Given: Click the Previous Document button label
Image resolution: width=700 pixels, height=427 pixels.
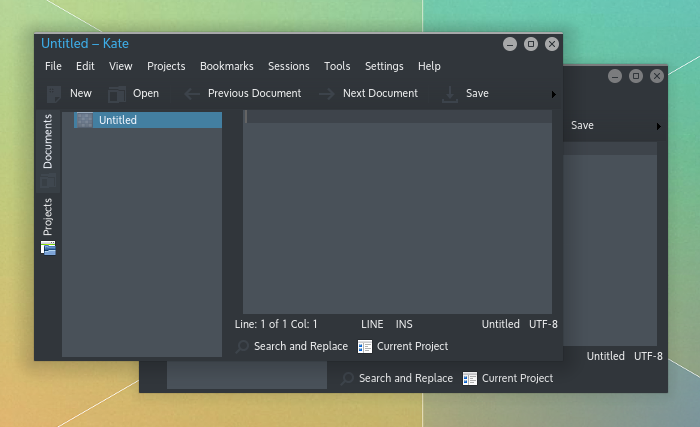Looking at the screenshot, I should [x=254, y=93].
